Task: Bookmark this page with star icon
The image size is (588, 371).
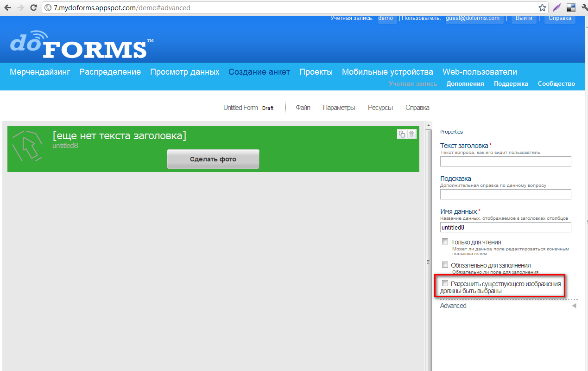Action: pos(542,7)
